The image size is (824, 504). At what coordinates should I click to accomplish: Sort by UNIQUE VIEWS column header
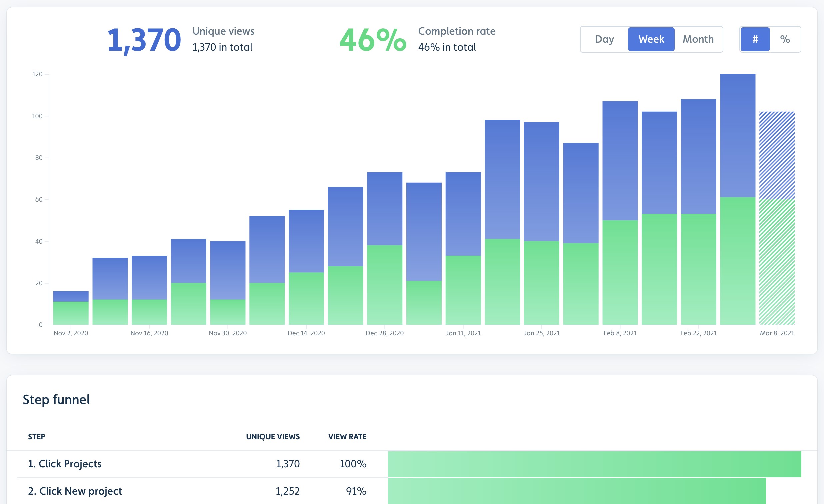pyautogui.click(x=273, y=436)
